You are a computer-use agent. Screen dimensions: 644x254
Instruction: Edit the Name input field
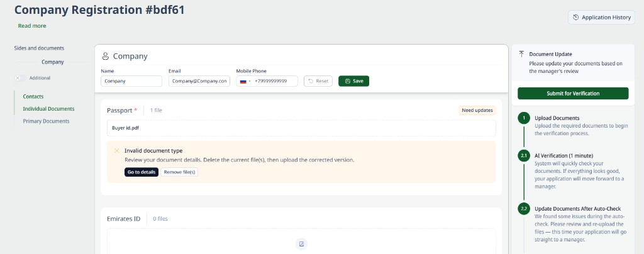pos(131,81)
